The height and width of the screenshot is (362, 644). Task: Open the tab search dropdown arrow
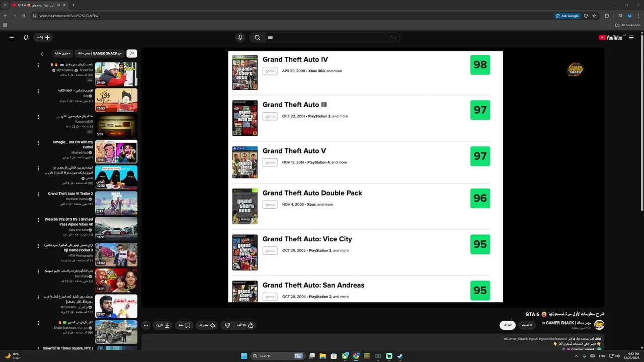pos(5,5)
